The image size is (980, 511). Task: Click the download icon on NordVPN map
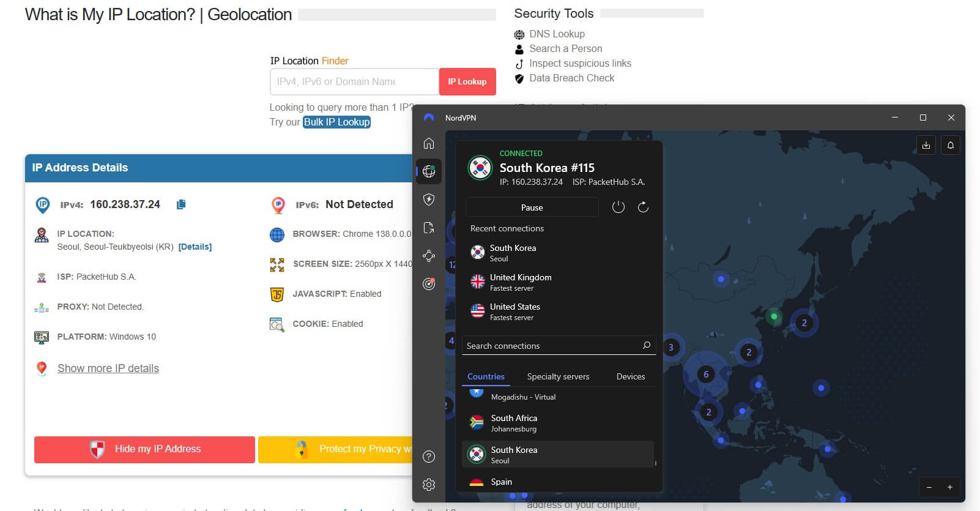pos(926,145)
